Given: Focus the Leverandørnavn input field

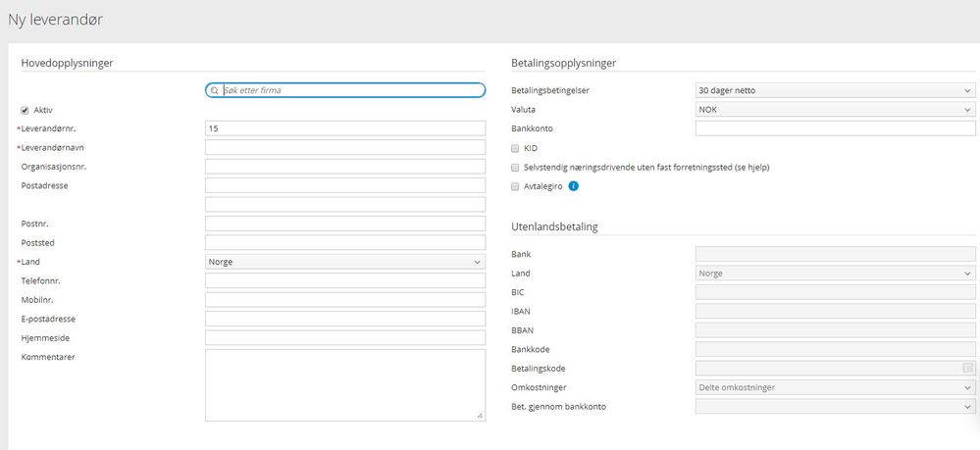Looking at the screenshot, I should click(345, 148).
